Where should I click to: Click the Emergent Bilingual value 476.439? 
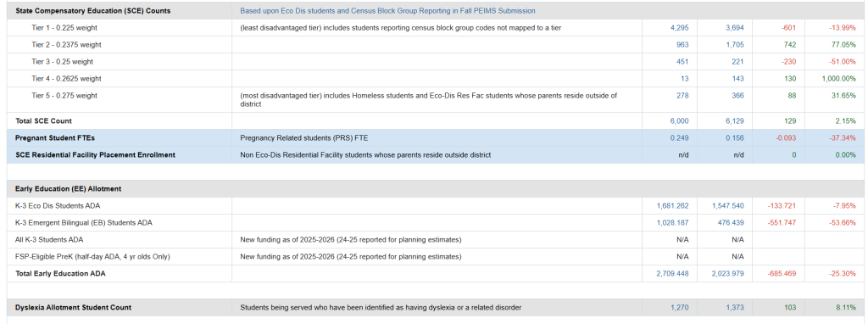[731, 223]
